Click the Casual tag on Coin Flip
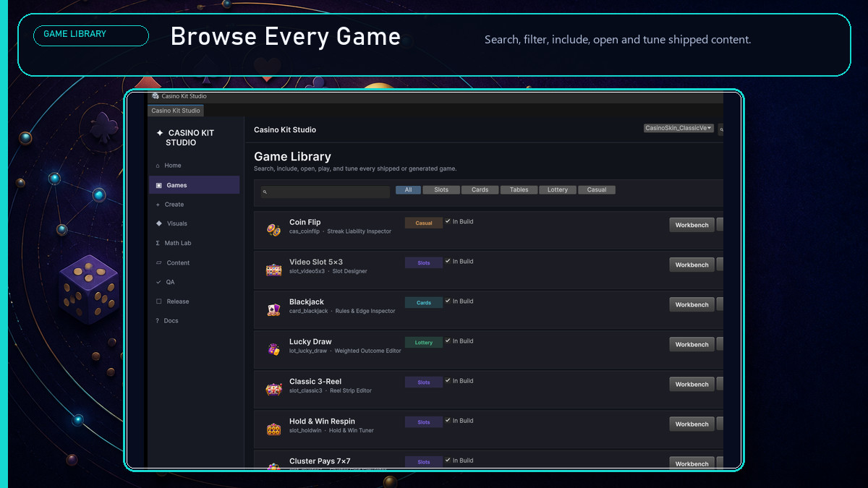 (424, 223)
